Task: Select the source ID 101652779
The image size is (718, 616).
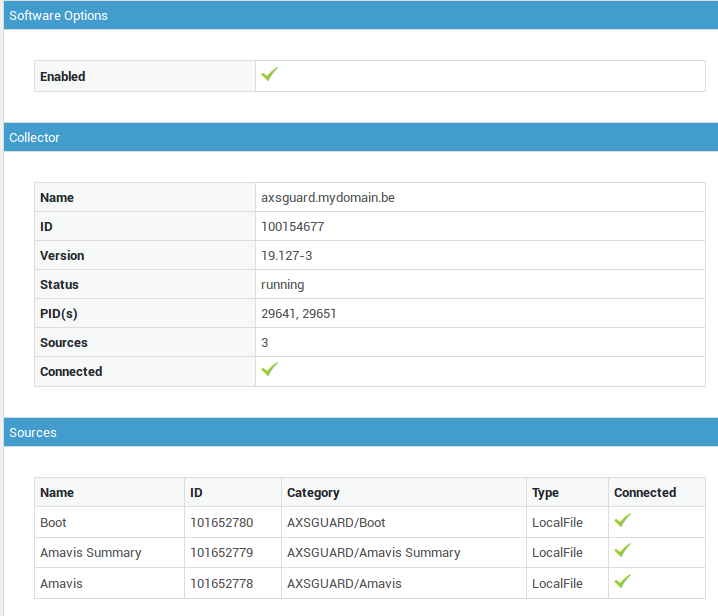Action: [x=222, y=553]
